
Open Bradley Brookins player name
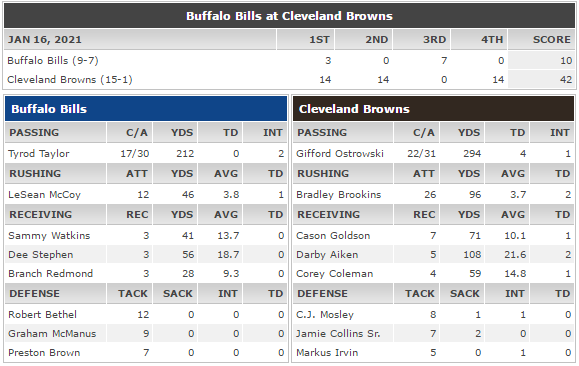[x=338, y=195]
